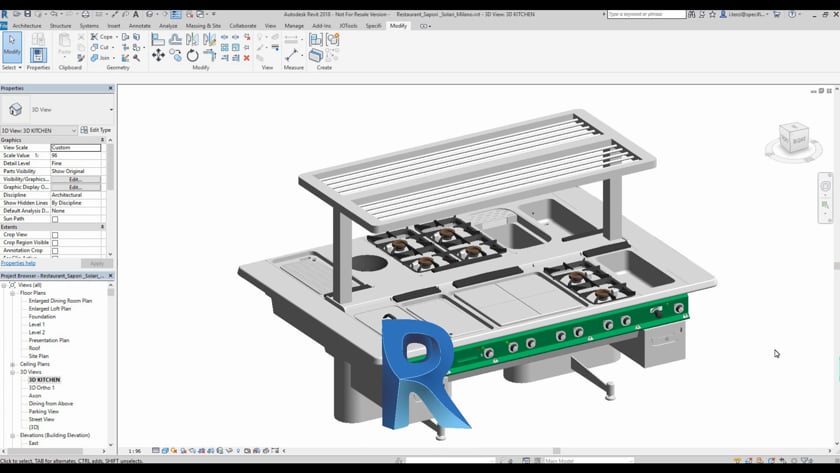
Task: Select the Move tool
Action: coord(158,55)
